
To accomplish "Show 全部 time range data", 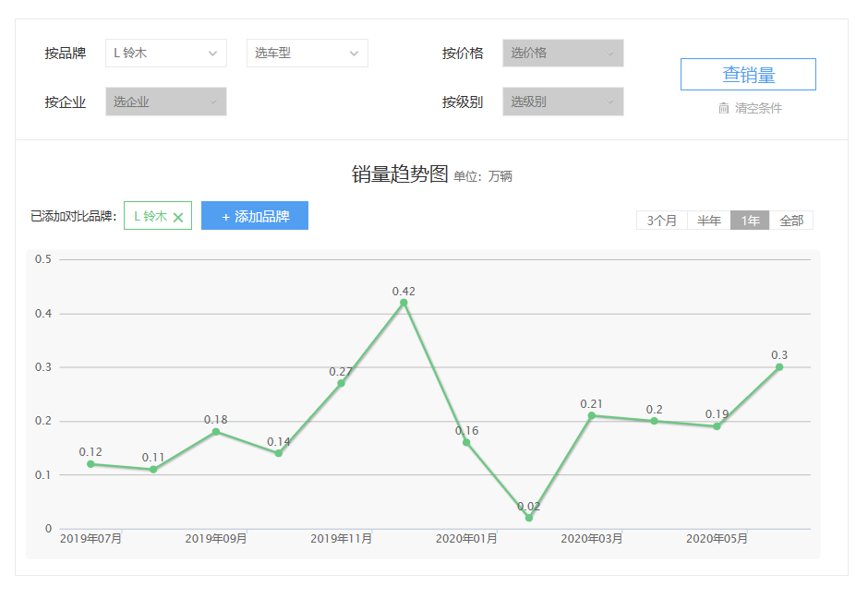I will (x=791, y=221).
